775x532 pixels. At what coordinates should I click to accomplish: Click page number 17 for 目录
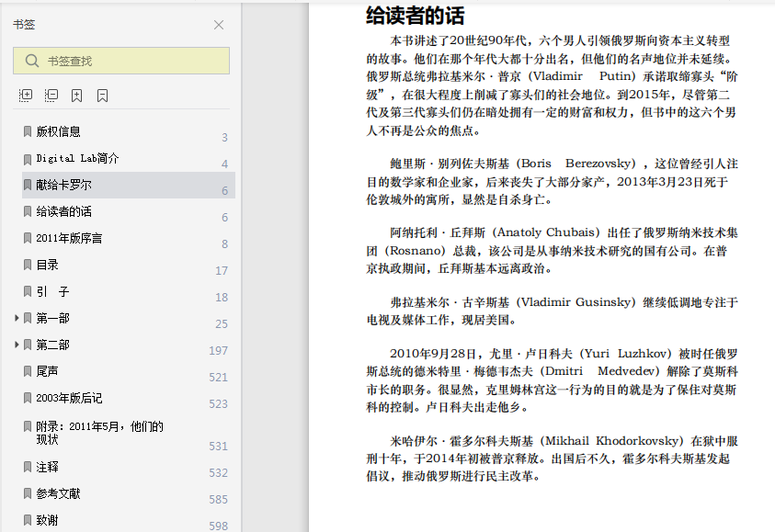[x=222, y=271]
